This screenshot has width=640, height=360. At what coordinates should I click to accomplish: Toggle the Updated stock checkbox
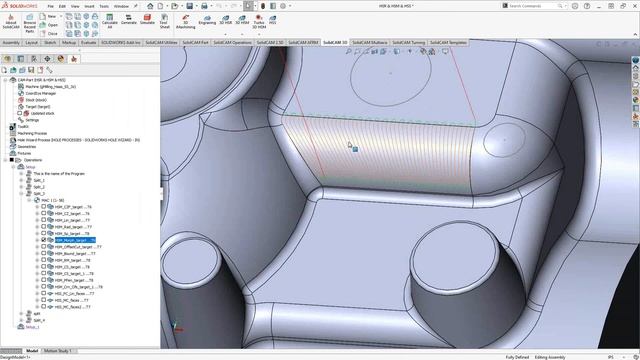20,113
